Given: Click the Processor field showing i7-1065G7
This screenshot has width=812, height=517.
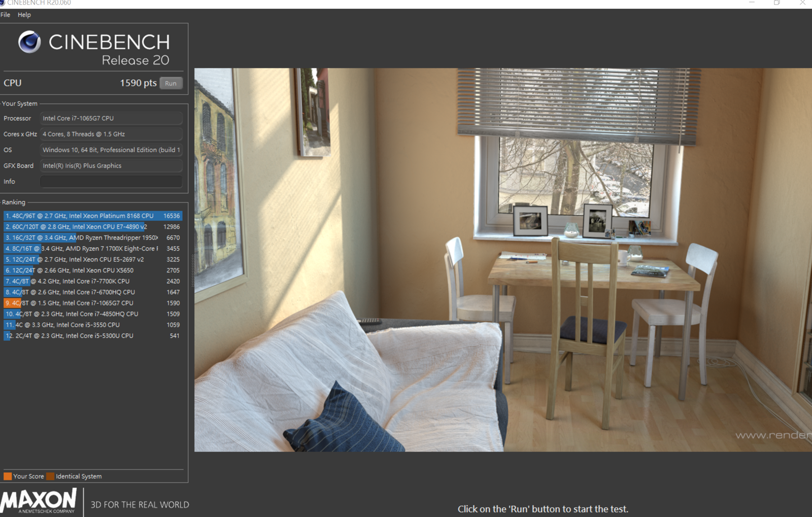Looking at the screenshot, I should (111, 118).
